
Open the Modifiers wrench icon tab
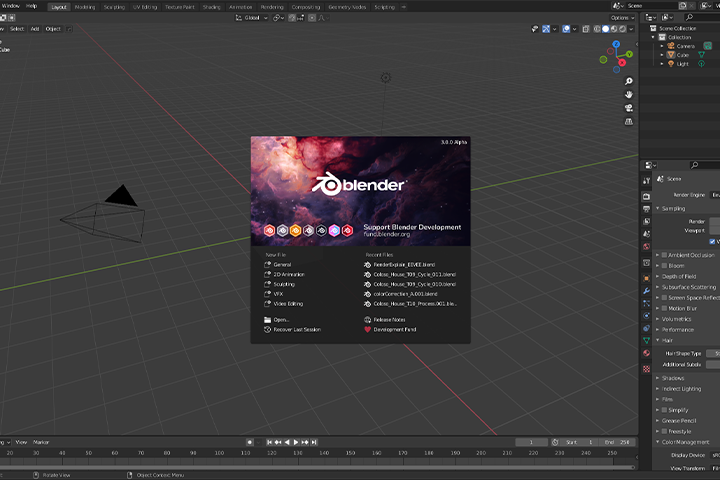(647, 291)
